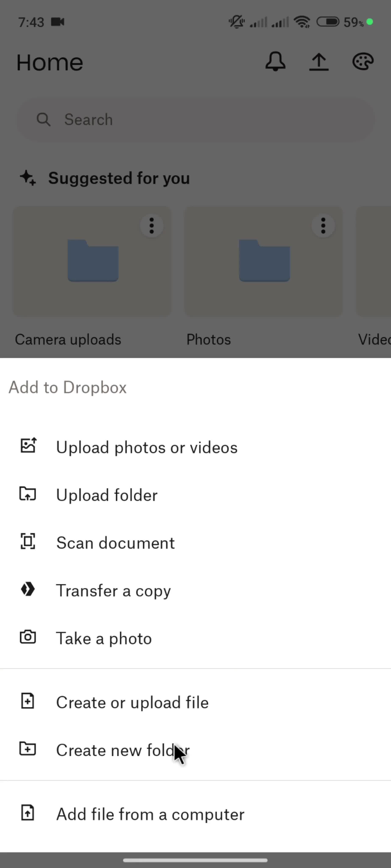Open the Photos folder thumbnail
Image resolution: width=391 pixels, height=868 pixels.
coord(263,261)
